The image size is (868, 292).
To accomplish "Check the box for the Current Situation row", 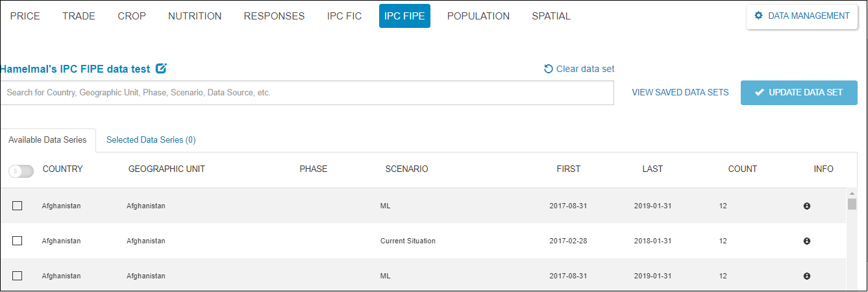I will pos(18,241).
